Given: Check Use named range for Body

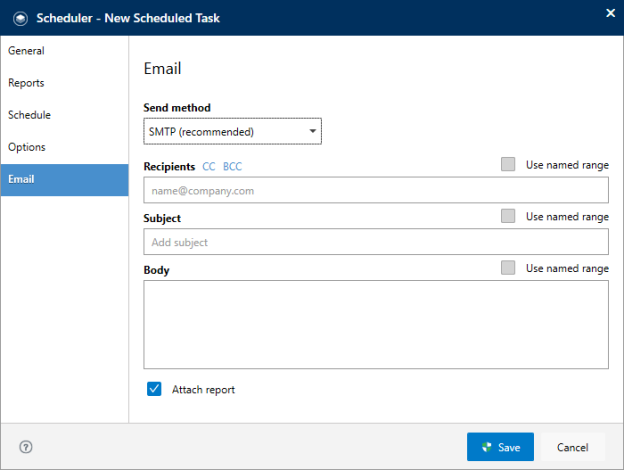Looking at the screenshot, I should [x=508, y=267].
